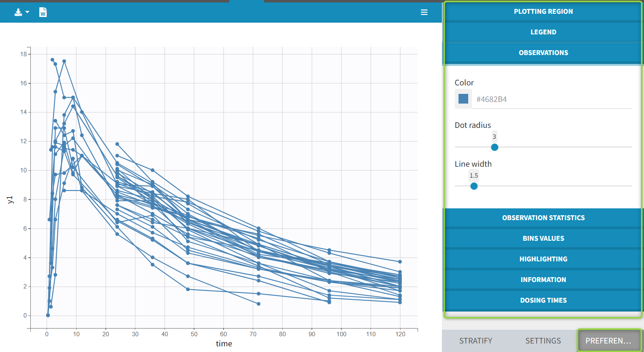Expand the Bins Values section

coord(543,238)
